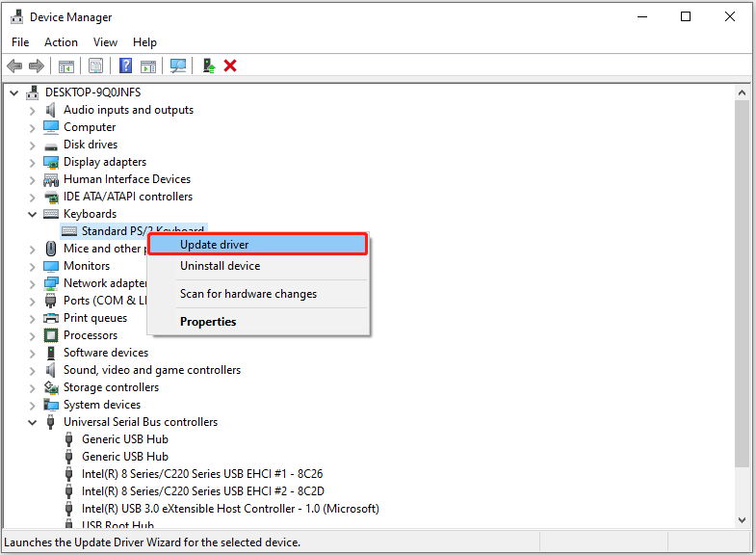Click the Monitors category icon
Screen dimensions: 756x555
coord(51,266)
